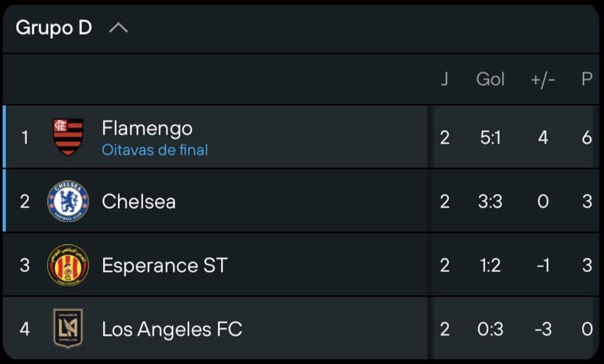Click the Flamengo club crest
This screenshot has height=364, width=604.
click(x=68, y=137)
